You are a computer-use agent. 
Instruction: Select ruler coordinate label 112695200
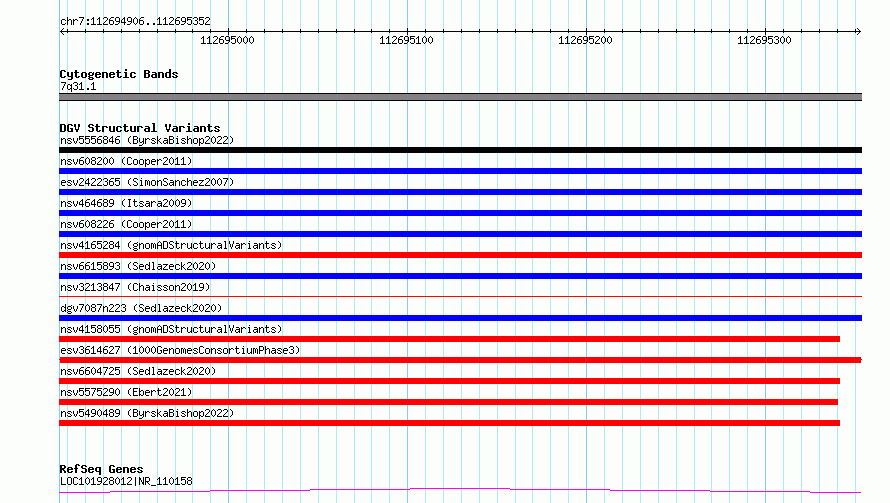pyautogui.click(x=585, y=40)
